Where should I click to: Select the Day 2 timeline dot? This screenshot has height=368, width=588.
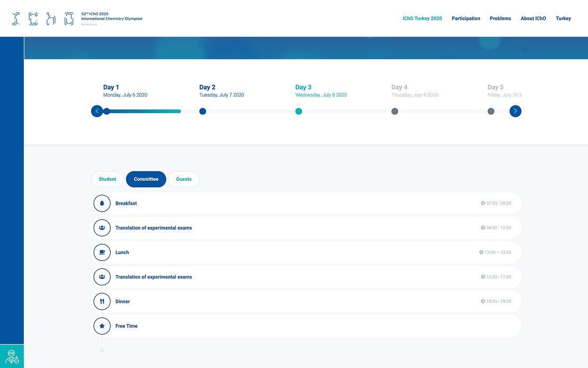click(202, 111)
